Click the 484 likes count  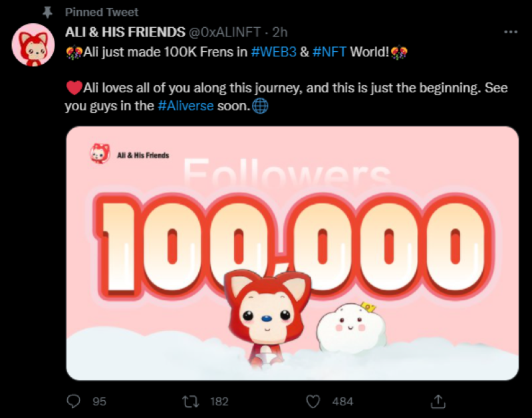click(342, 402)
